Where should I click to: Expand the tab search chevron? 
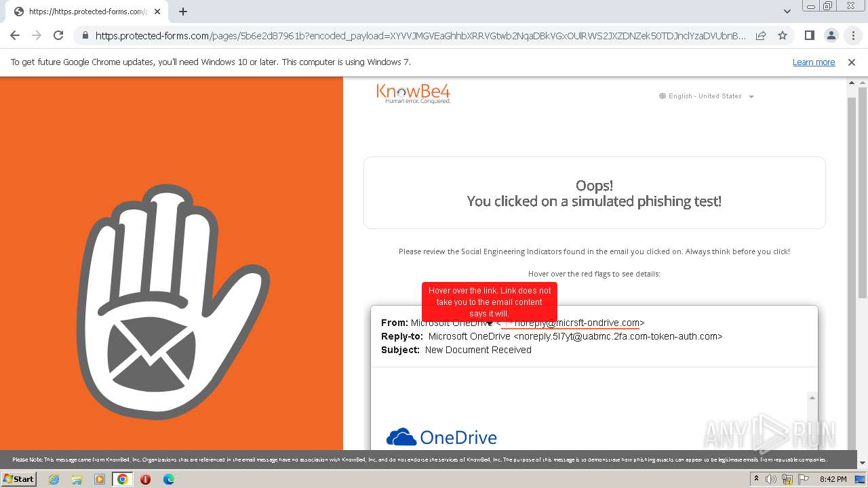pyautogui.click(x=787, y=12)
